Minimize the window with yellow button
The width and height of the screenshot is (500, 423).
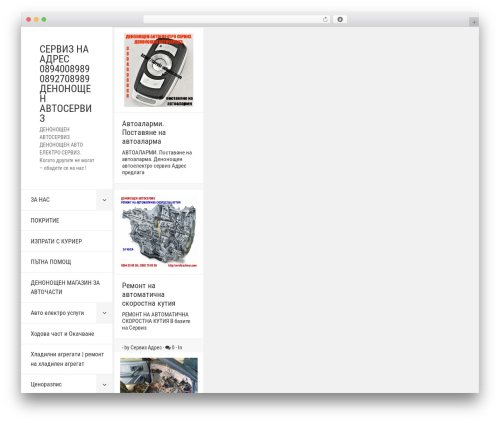click(x=36, y=20)
